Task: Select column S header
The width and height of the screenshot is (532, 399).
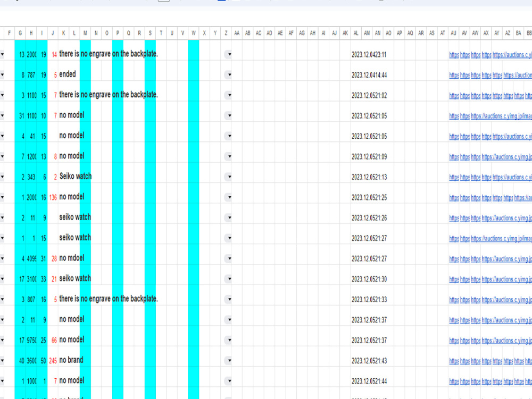Action: click(x=151, y=33)
